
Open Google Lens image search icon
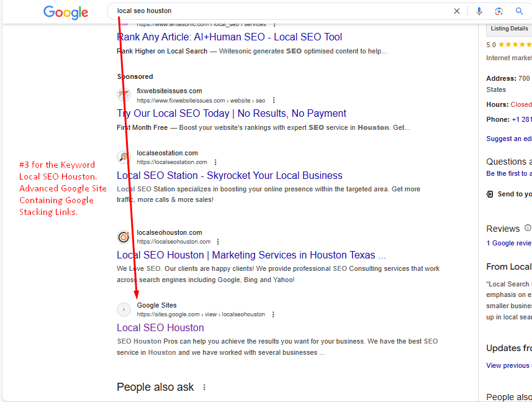pyautogui.click(x=498, y=11)
